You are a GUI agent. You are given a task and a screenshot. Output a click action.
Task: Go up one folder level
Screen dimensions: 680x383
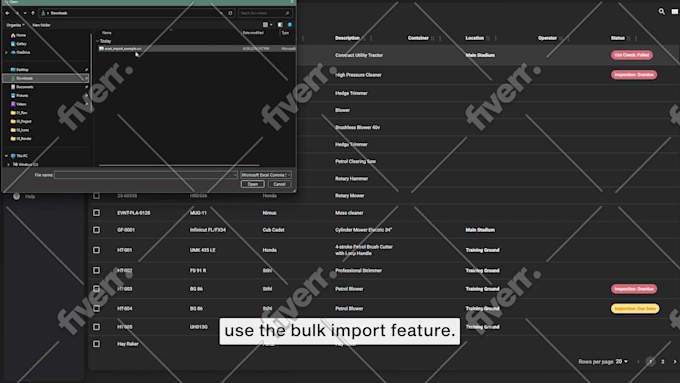pyautogui.click(x=33, y=13)
